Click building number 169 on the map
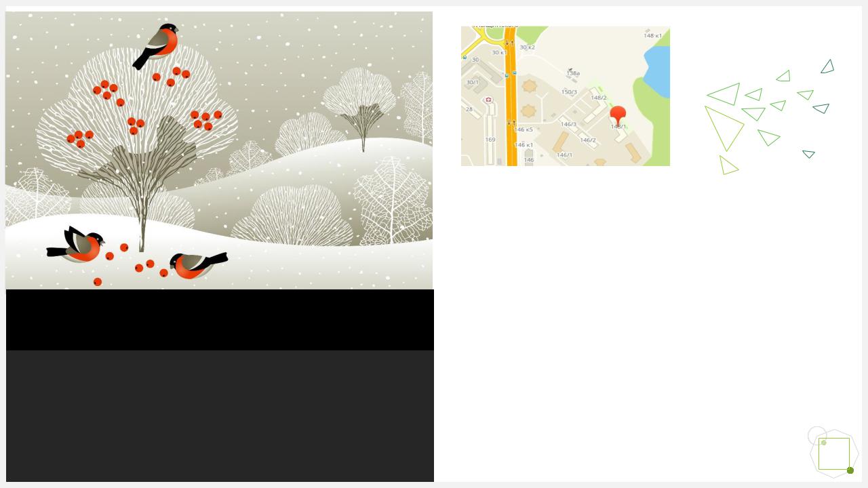Viewport: 868px width, 488px height. (x=490, y=140)
